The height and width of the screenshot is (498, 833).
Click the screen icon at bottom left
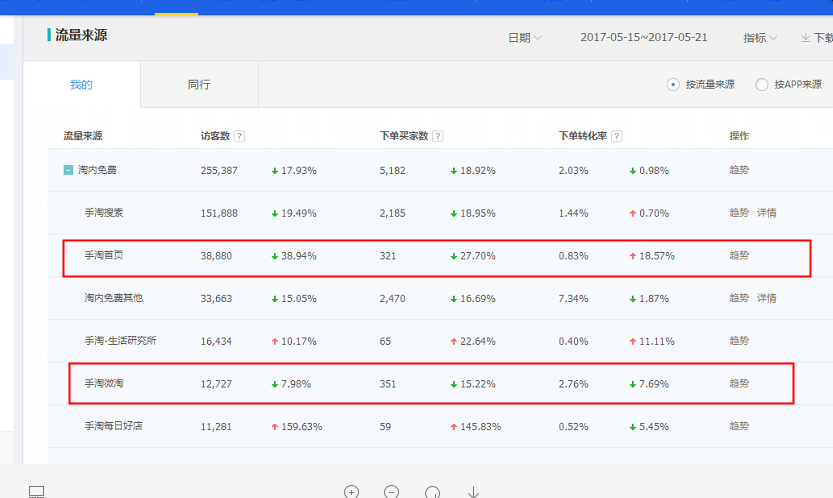coord(37,492)
